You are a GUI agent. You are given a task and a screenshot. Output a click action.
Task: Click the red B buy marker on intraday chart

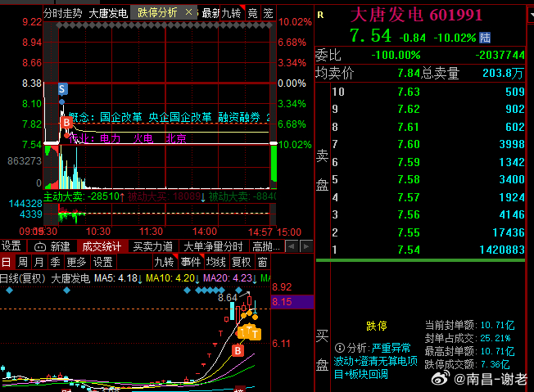pos(66,122)
